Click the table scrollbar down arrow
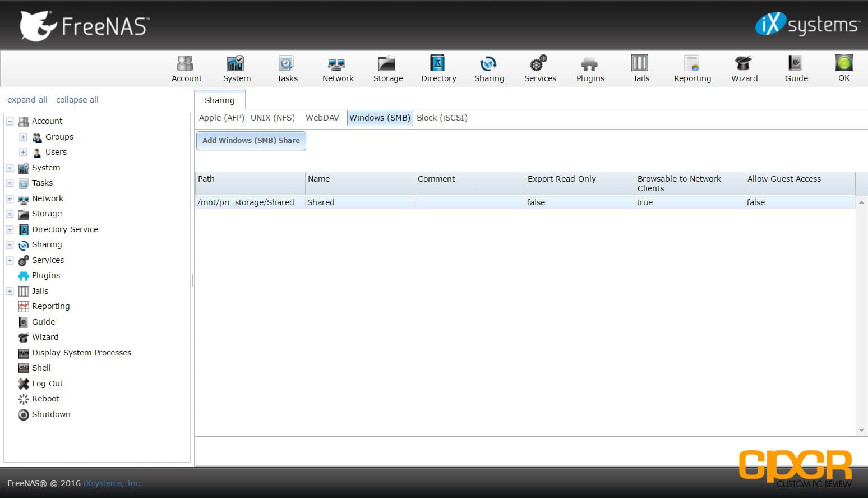The image size is (868, 499). 861,431
